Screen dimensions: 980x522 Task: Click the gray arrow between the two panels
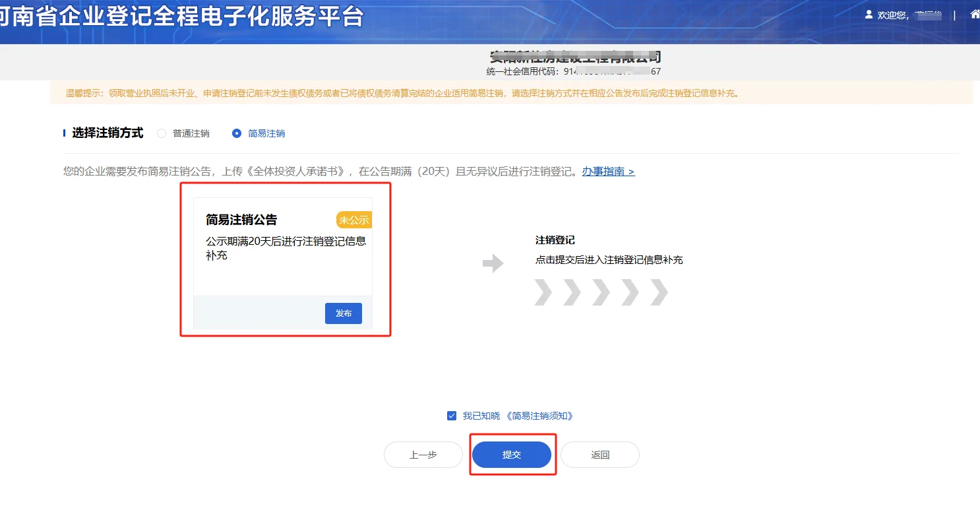tap(493, 263)
